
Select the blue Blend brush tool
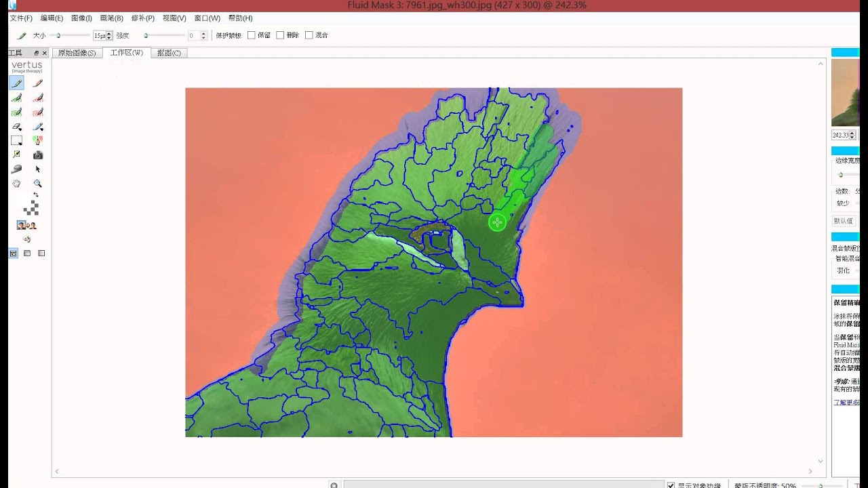tap(38, 127)
